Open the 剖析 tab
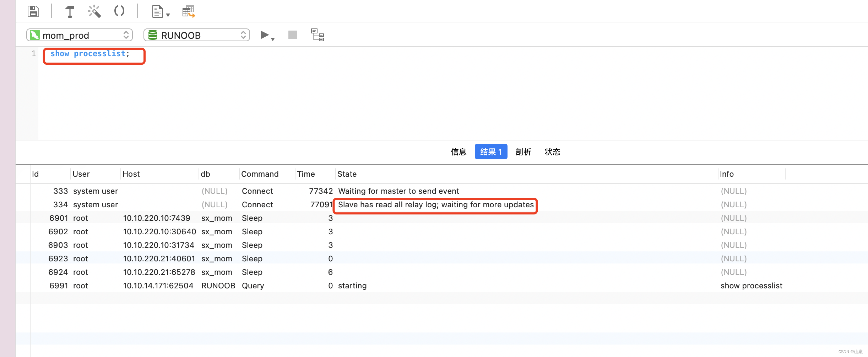 [523, 152]
